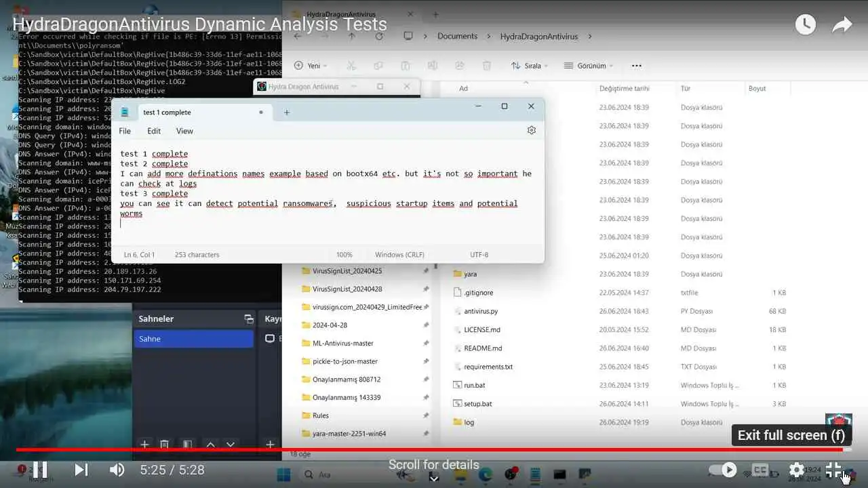Mute the video volume
This screenshot has width=868, height=488.
tap(117, 470)
